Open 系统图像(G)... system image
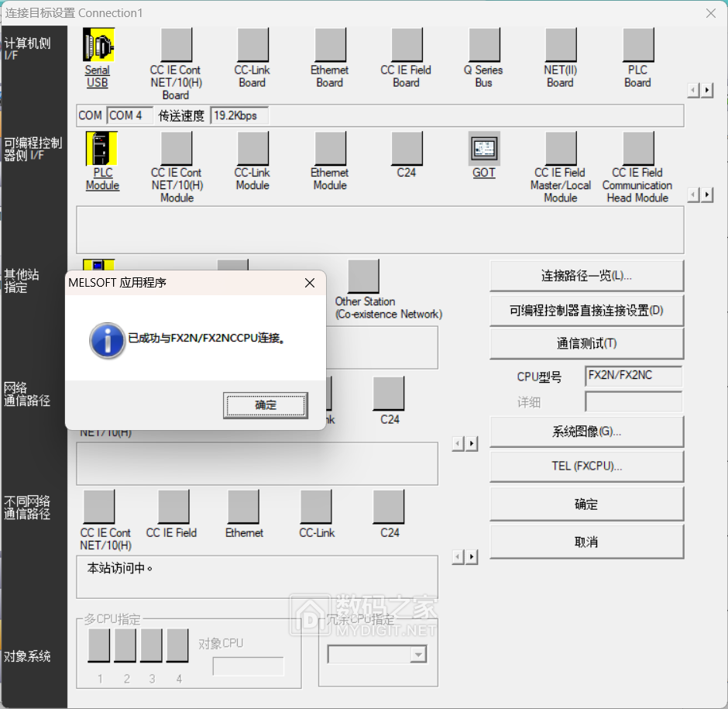728x709 pixels. [586, 432]
